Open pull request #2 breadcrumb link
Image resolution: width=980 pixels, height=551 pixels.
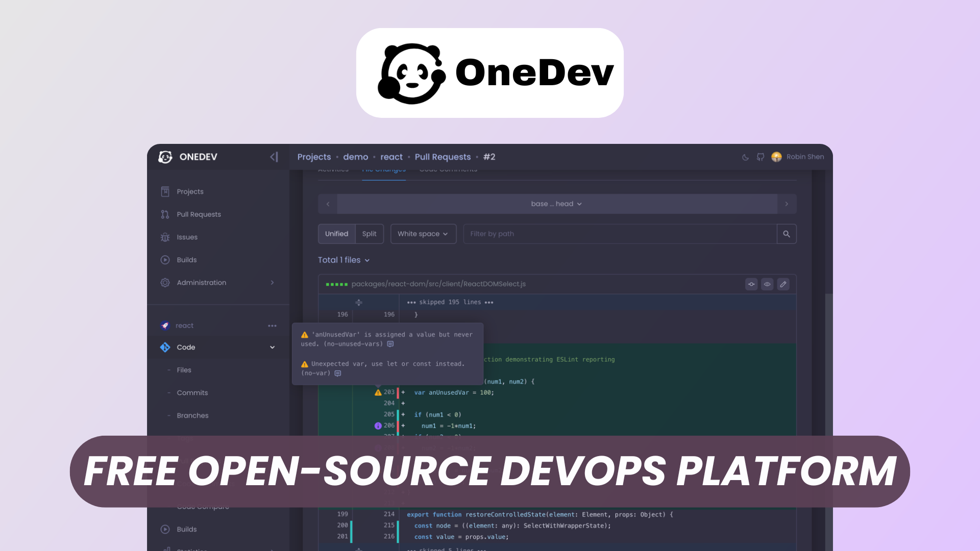489,157
